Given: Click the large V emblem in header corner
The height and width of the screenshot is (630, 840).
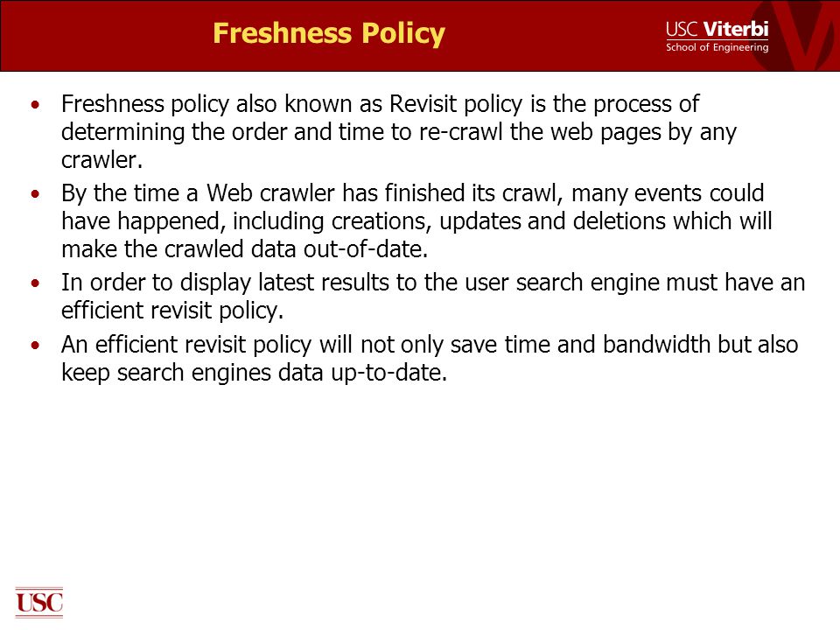Looking at the screenshot, I should click(799, 36).
